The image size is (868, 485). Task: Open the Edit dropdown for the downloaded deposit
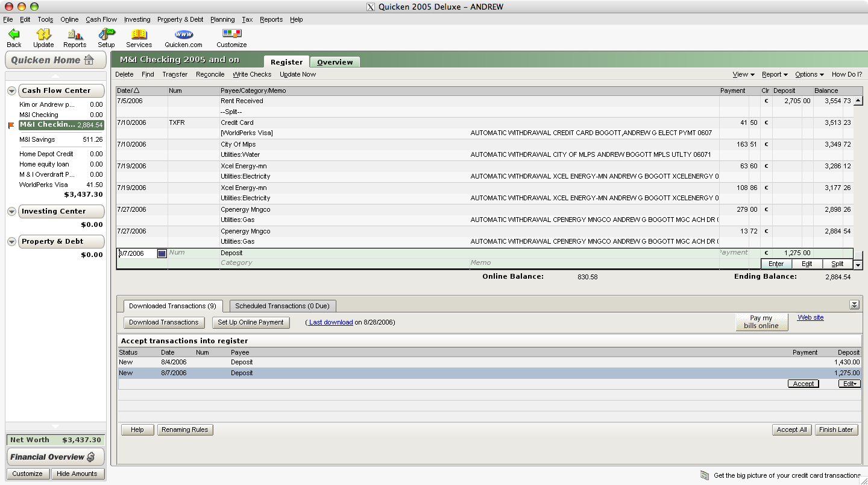849,384
